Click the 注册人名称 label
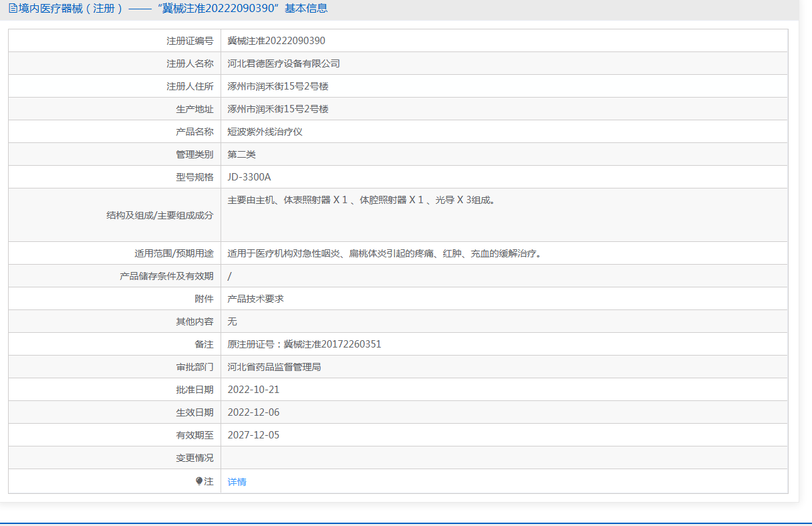This screenshot has height=526, width=812. tap(190, 63)
